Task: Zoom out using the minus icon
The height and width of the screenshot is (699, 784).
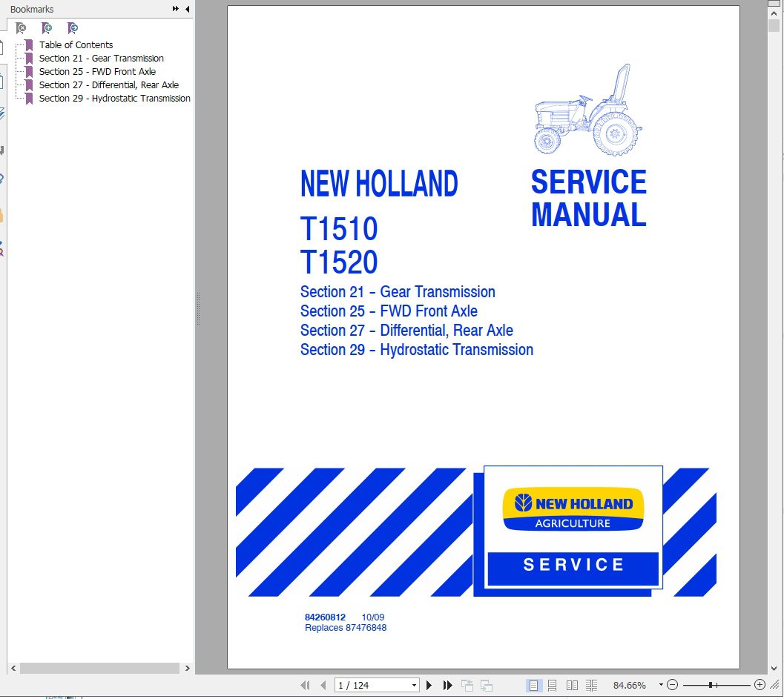Action: point(673,684)
